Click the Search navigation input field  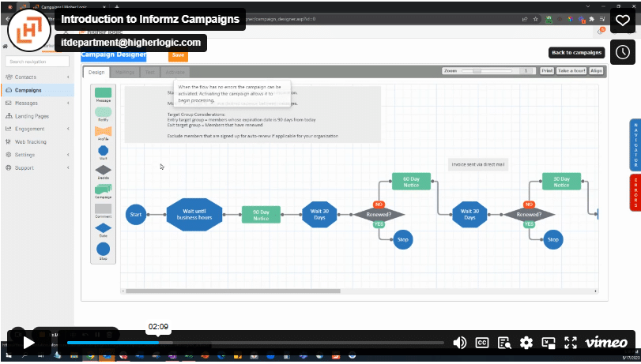pyautogui.click(x=37, y=61)
